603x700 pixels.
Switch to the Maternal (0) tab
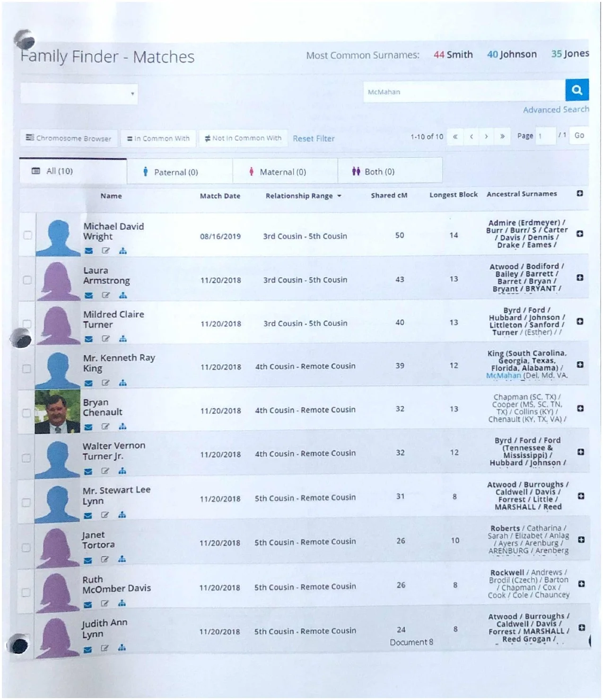pos(285,172)
